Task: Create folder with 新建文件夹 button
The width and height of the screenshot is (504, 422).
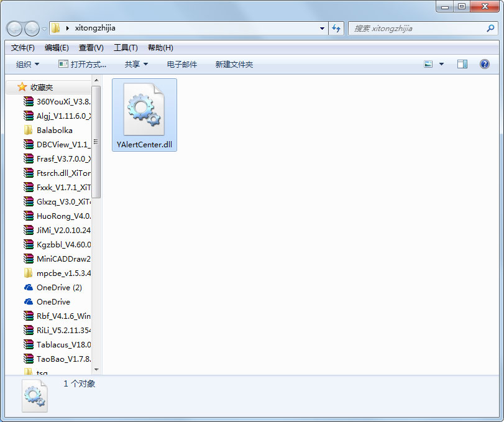Action: click(x=234, y=64)
